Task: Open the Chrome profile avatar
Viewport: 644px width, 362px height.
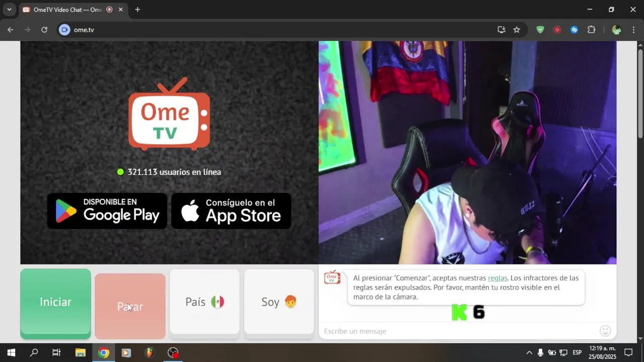Action: (x=616, y=30)
